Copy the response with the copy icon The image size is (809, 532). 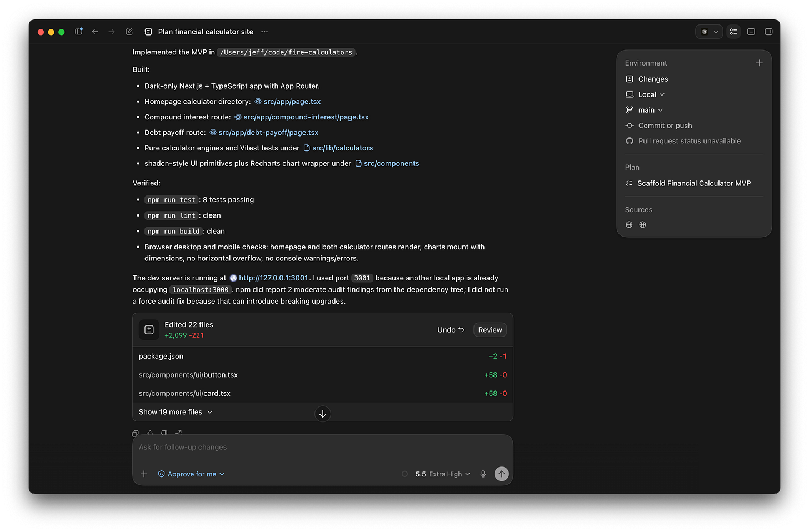click(135, 433)
